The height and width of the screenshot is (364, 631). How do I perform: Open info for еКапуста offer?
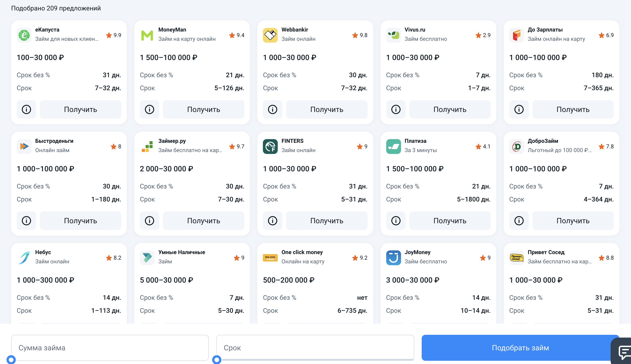click(26, 109)
